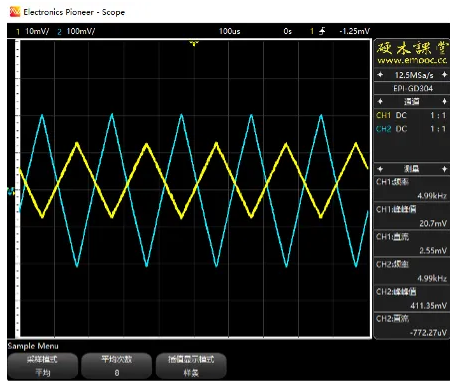This screenshot has width=456, height=387.
Task: Open the www.emooc.cc link
Action: 412,60
